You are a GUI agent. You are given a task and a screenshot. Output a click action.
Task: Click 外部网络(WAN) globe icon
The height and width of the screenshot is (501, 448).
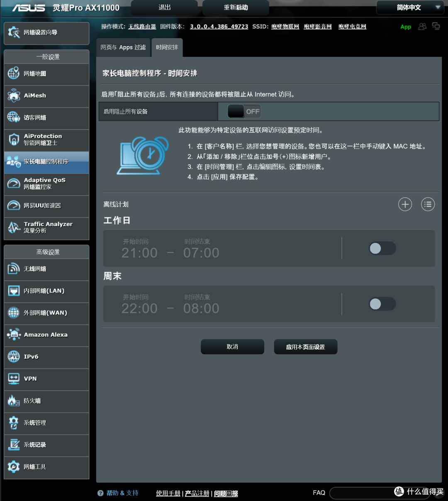[x=14, y=313]
